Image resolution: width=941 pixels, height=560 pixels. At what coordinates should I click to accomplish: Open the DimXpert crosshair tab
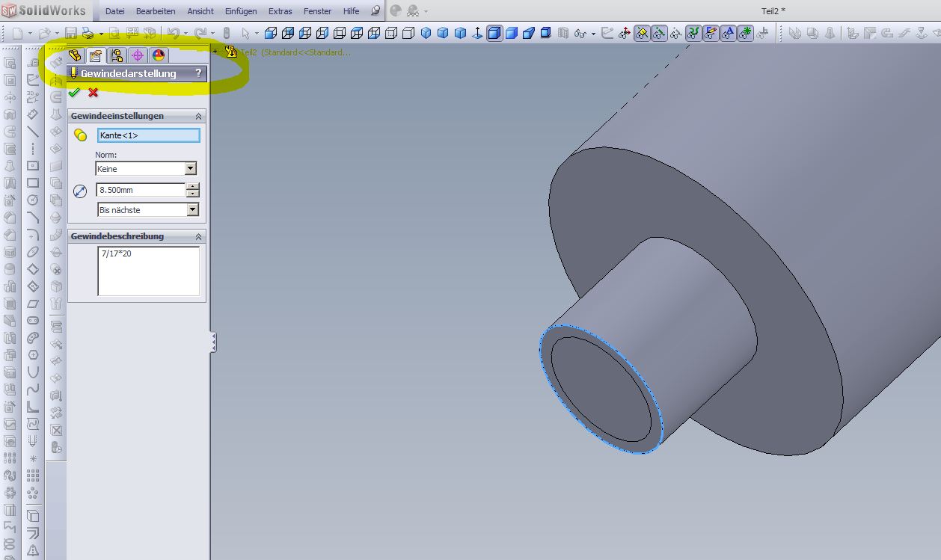(137, 55)
